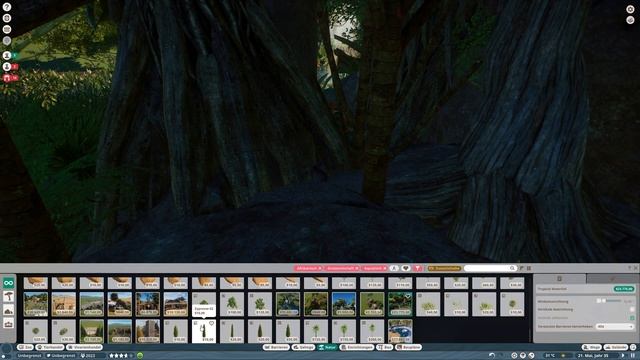Click the heart favorites filter icon
The image size is (640, 360).
(x=406, y=268)
